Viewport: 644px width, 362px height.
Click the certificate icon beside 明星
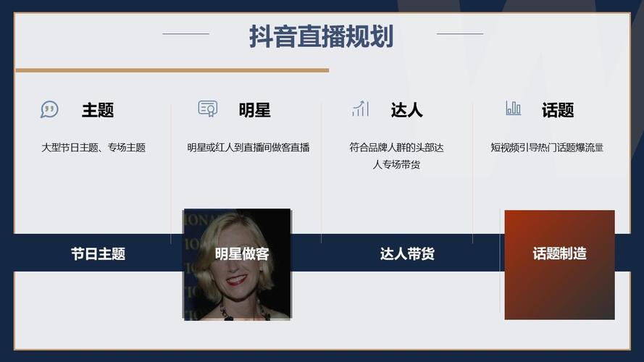click(207, 109)
